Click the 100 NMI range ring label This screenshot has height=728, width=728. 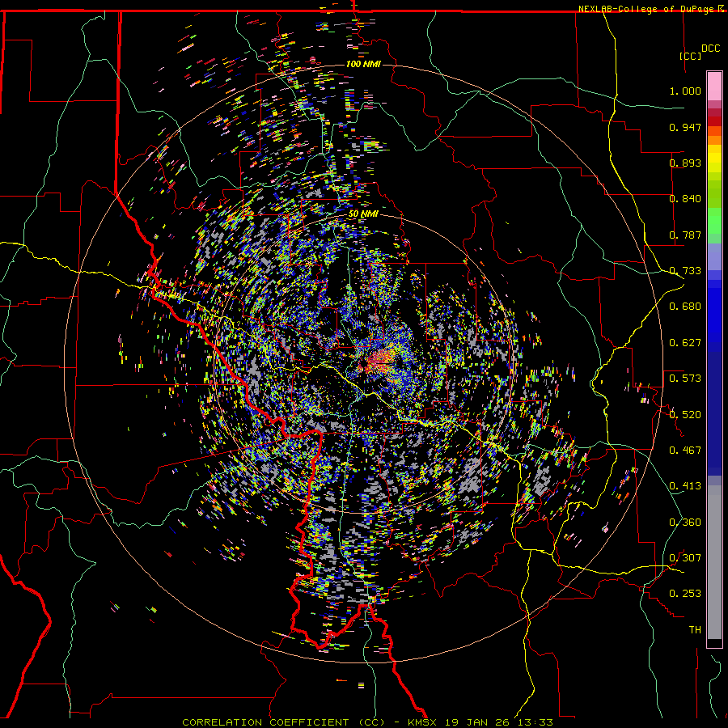click(363, 64)
